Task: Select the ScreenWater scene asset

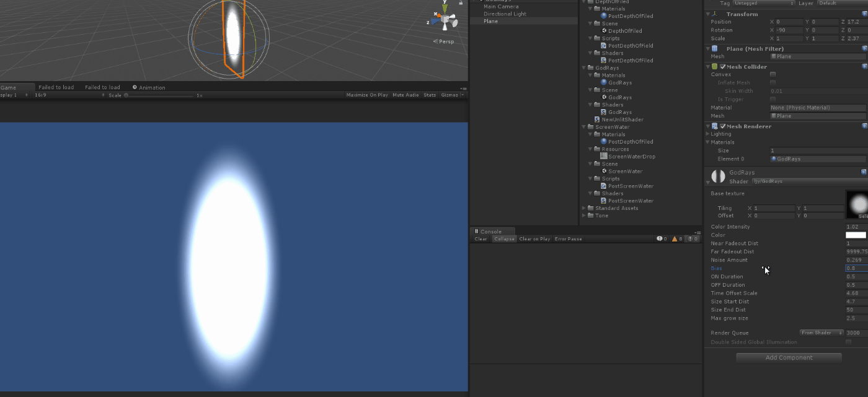Action: pyautogui.click(x=621, y=172)
